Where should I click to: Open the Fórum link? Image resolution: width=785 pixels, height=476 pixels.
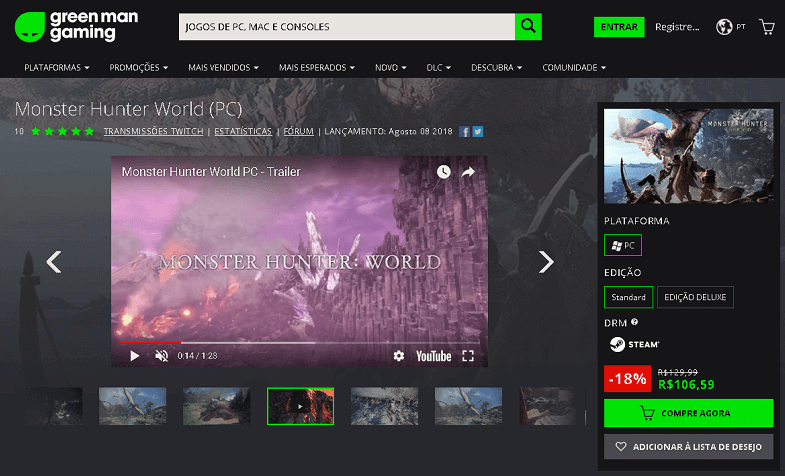pyautogui.click(x=298, y=132)
